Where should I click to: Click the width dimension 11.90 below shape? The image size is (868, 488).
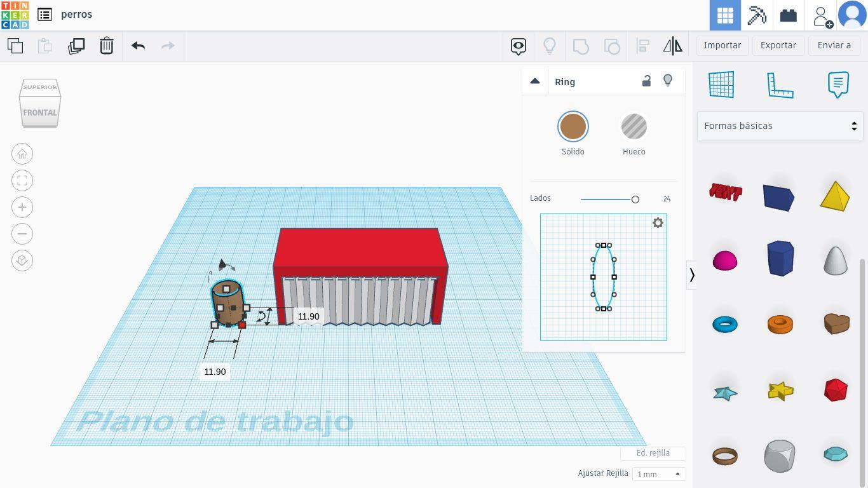pyautogui.click(x=215, y=372)
